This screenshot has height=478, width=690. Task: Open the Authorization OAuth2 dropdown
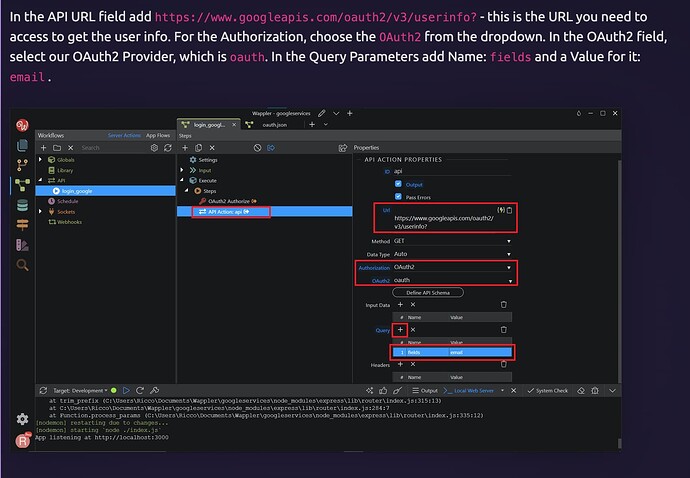point(452,267)
